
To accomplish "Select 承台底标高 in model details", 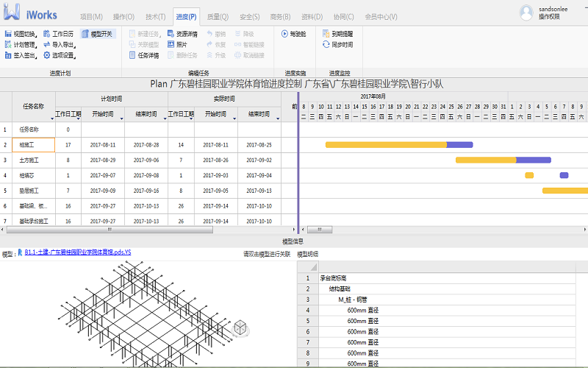I will coord(333,278).
